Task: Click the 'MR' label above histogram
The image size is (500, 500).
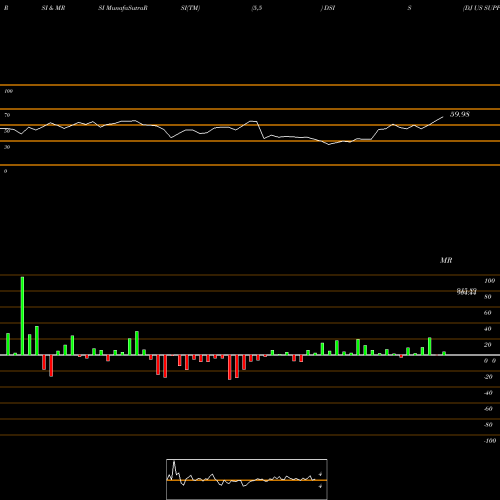Action: (446, 260)
